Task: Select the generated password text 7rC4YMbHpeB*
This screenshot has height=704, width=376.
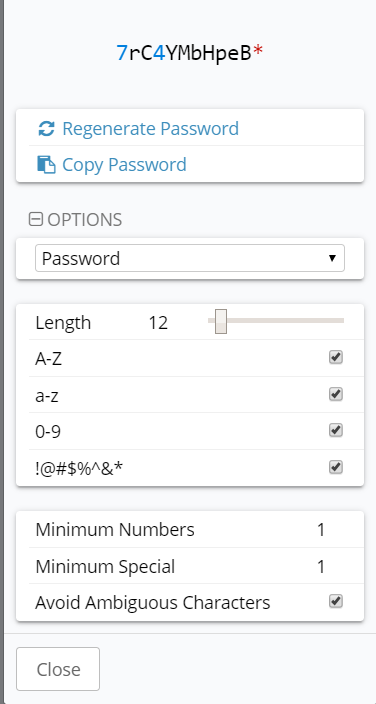Action: (x=190, y=53)
